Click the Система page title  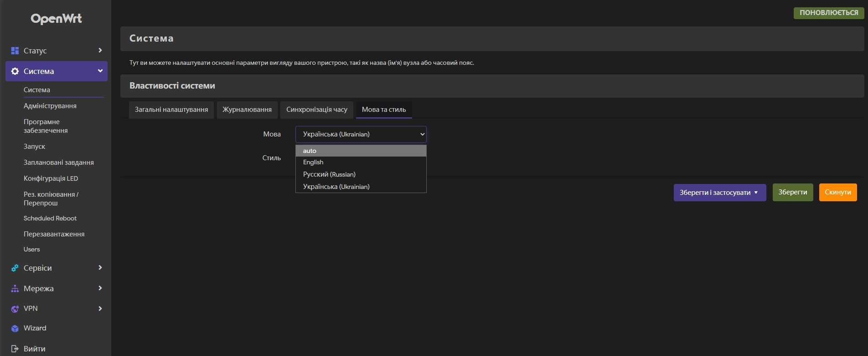pos(151,38)
